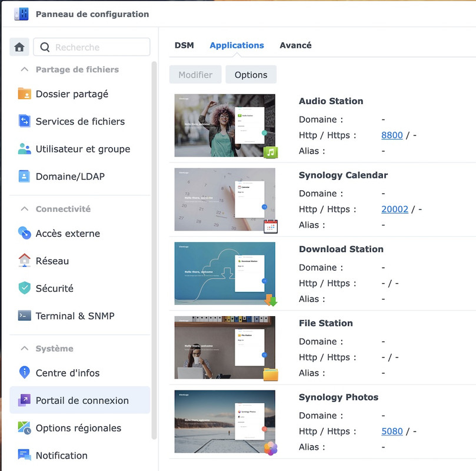Image resolution: width=476 pixels, height=471 pixels.
Task: Click the Options button
Action: pyautogui.click(x=251, y=75)
